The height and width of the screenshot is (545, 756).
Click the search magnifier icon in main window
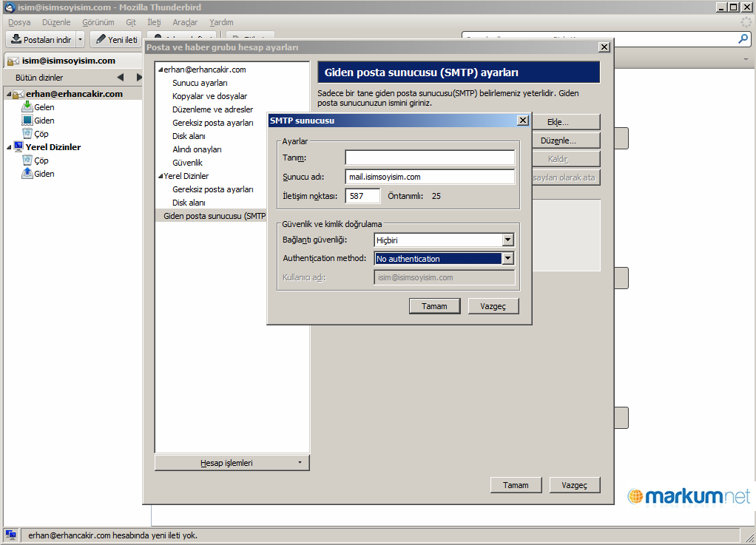(743, 39)
